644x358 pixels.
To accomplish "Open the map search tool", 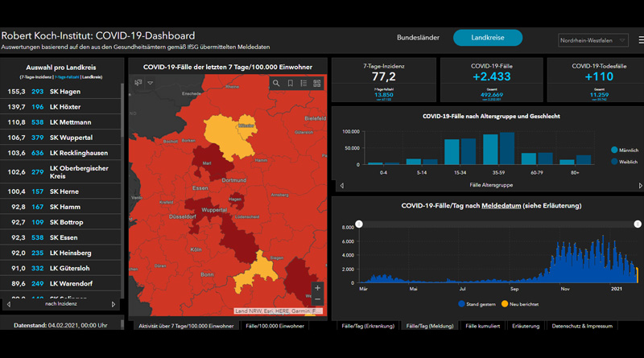I will point(276,84).
